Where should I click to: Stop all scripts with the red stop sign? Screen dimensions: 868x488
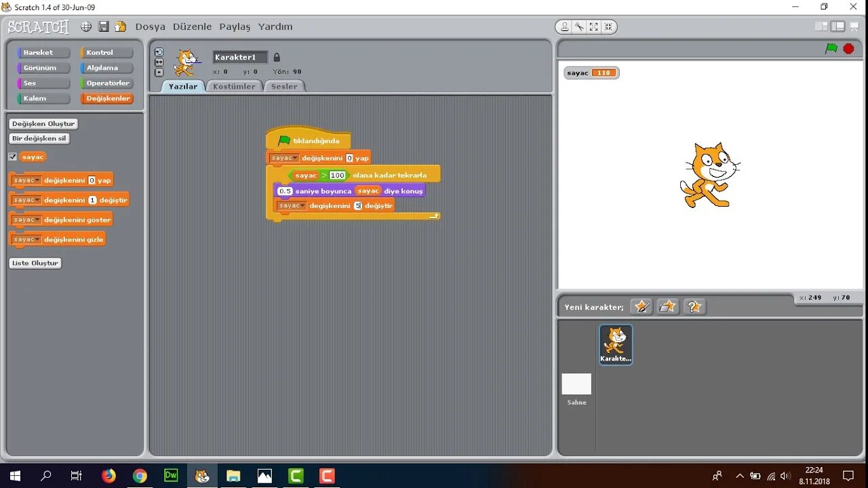point(848,49)
